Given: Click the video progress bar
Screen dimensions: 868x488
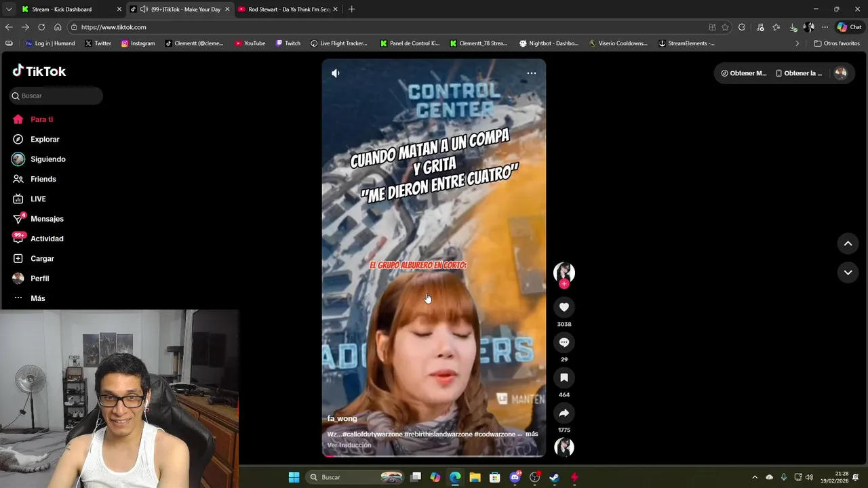Looking at the screenshot, I should 434,455.
